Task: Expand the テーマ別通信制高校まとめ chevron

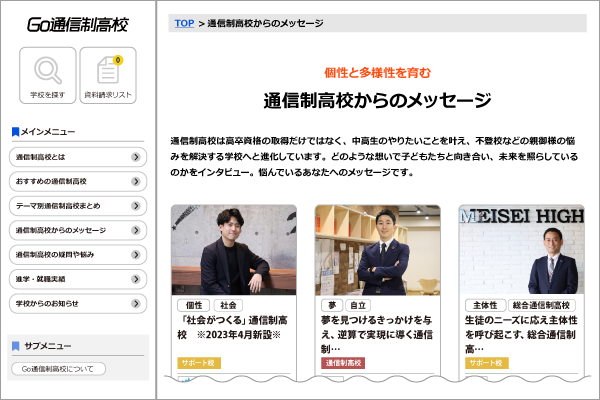Action: (135, 206)
